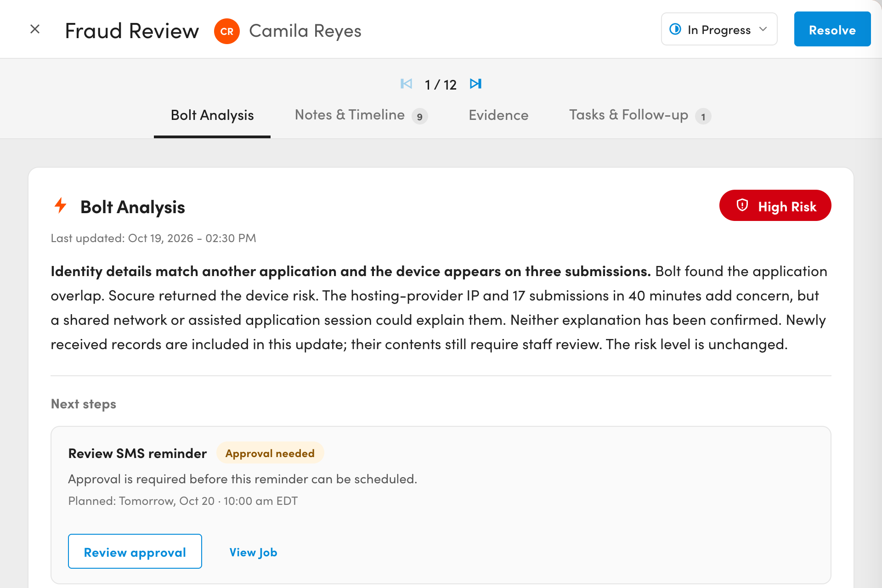Click the CR avatar for Camila Reyes
Image resolution: width=882 pixels, height=588 pixels.
[x=227, y=31]
